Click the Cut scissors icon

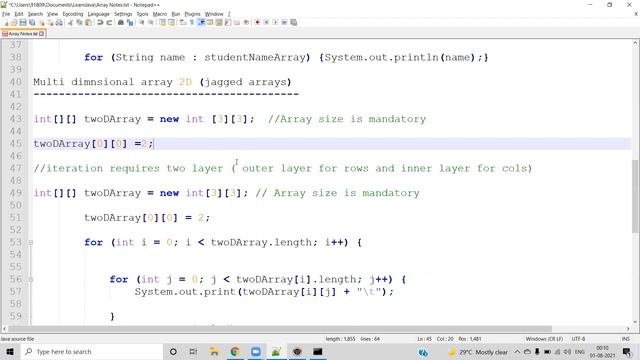pyautogui.click(x=71, y=22)
